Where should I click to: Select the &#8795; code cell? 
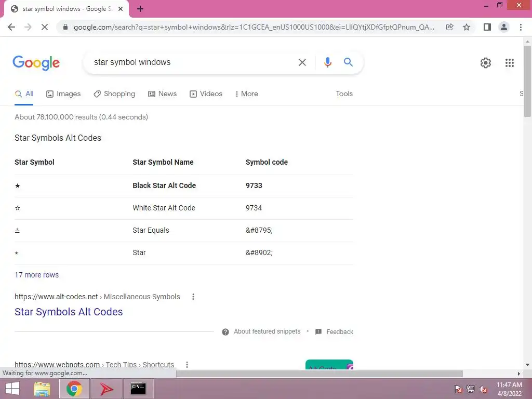pos(259,230)
